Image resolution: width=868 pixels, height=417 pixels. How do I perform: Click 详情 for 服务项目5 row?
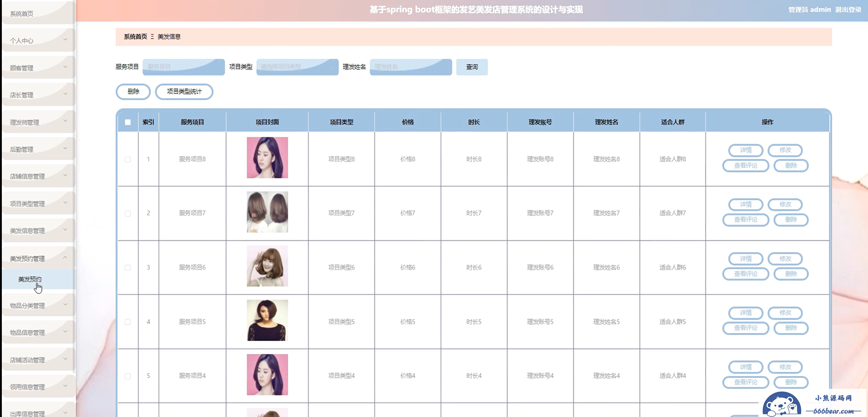point(746,313)
